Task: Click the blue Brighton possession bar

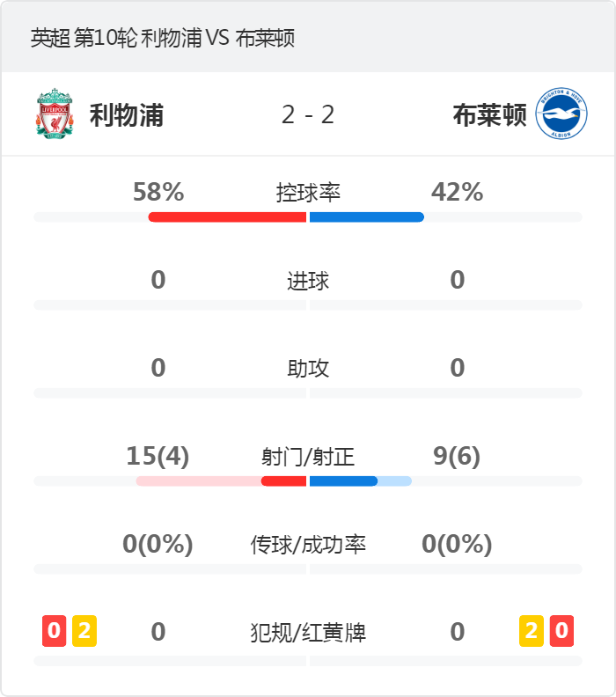Action: [x=367, y=217]
